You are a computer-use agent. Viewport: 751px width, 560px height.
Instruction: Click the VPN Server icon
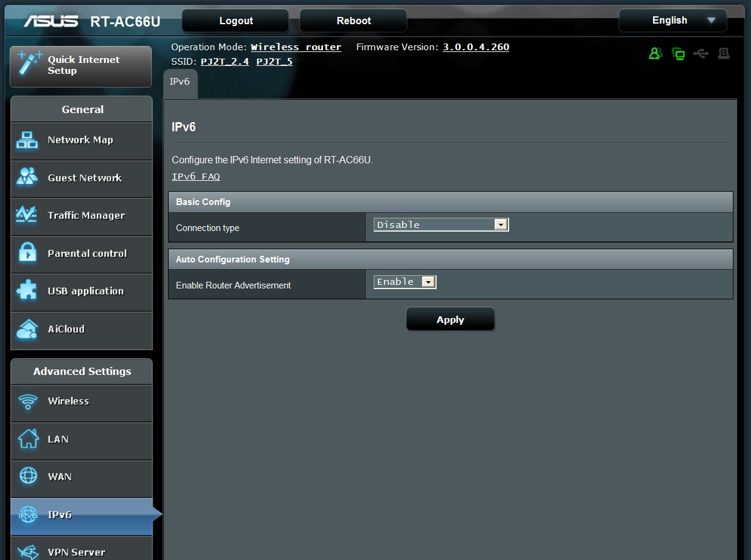click(x=28, y=552)
